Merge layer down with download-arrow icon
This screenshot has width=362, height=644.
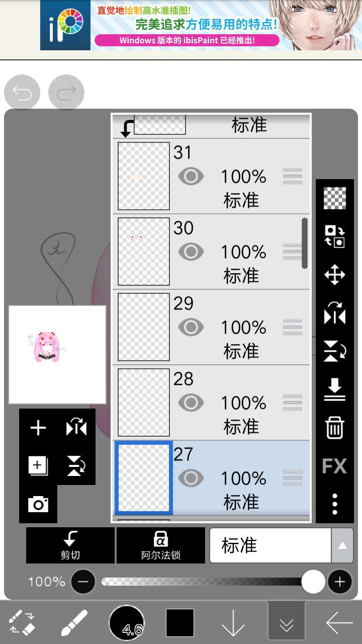(335, 390)
